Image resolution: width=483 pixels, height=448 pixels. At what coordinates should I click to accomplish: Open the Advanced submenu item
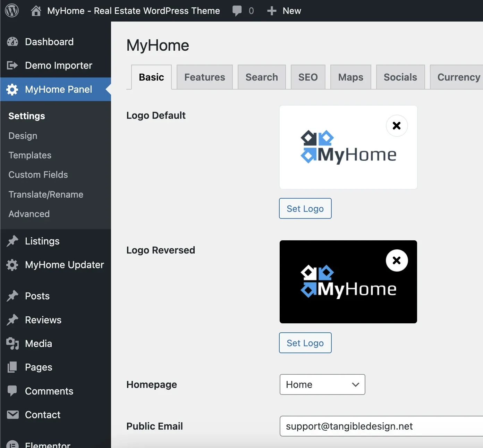29,214
